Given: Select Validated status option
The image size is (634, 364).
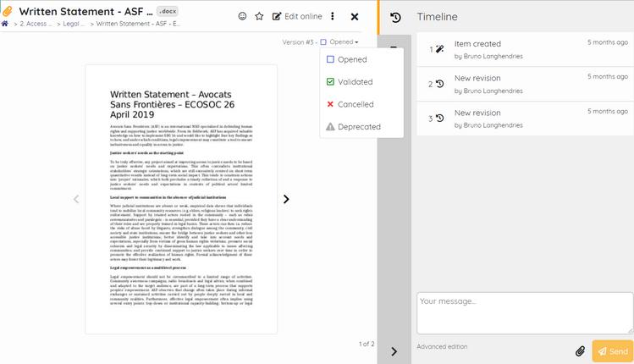Looking at the screenshot, I should pyautogui.click(x=361, y=82).
